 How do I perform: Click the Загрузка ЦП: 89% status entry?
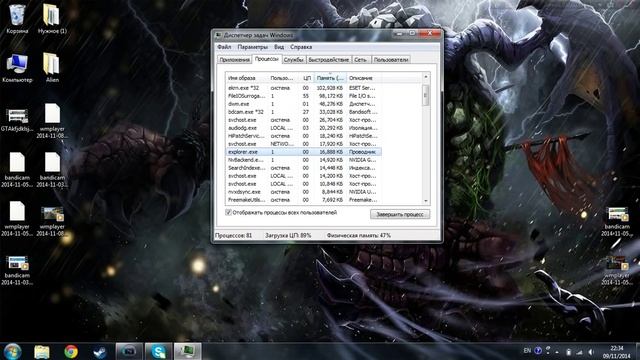pyautogui.click(x=288, y=236)
